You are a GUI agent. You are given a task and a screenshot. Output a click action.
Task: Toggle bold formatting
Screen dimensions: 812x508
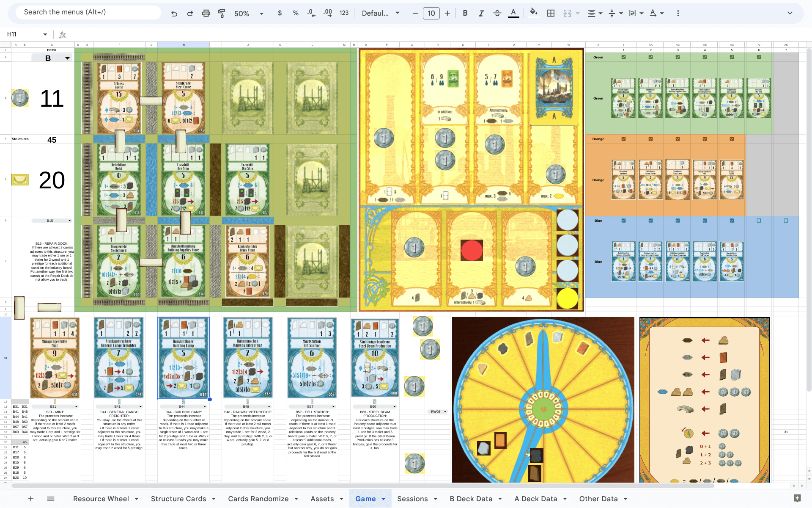point(465,13)
